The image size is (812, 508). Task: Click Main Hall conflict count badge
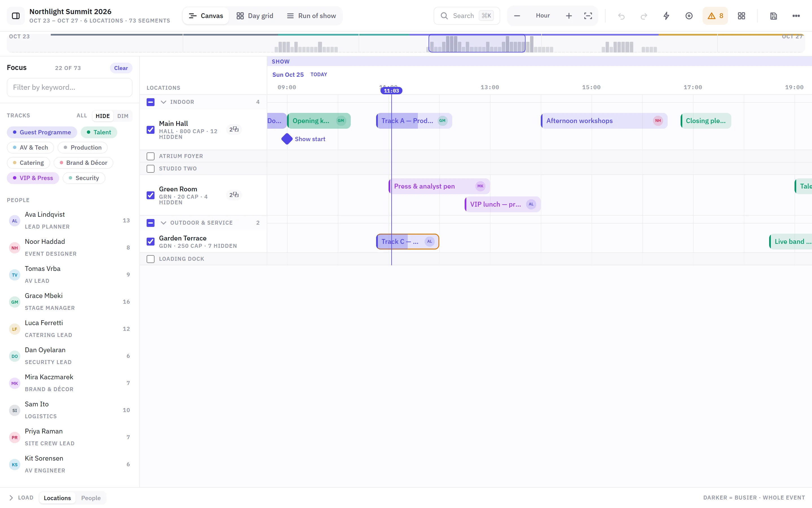click(x=234, y=129)
